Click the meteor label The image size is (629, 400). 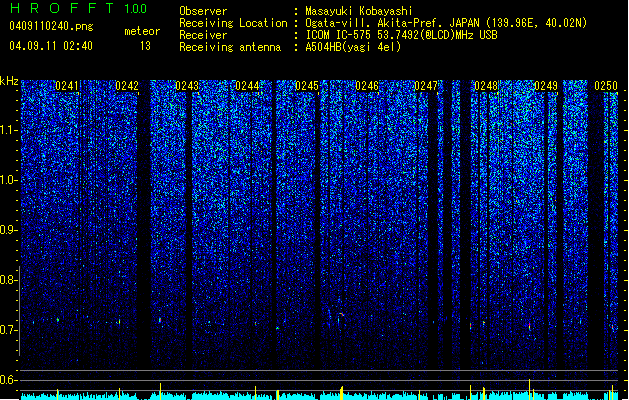point(142,31)
